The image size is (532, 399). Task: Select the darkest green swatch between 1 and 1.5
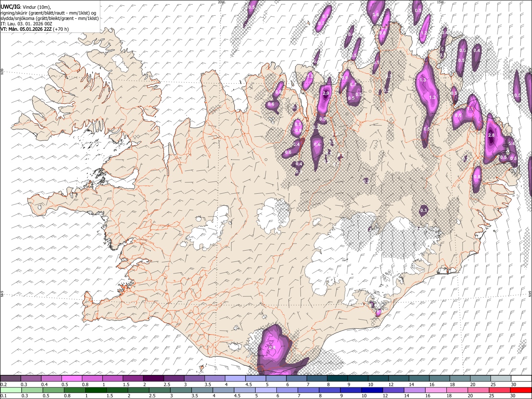tap(96, 390)
